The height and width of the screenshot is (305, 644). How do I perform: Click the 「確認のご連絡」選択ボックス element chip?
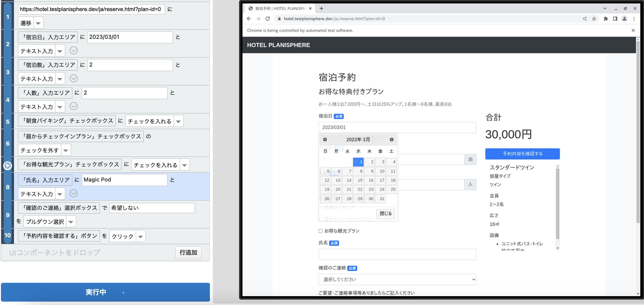click(x=59, y=208)
